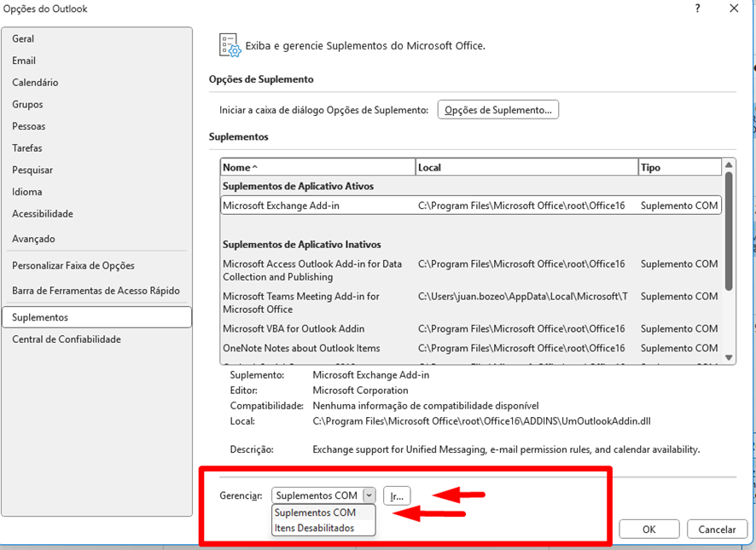Choose Suplementos COM in dropdown list
Screen dimensions: 756x550
(316, 513)
